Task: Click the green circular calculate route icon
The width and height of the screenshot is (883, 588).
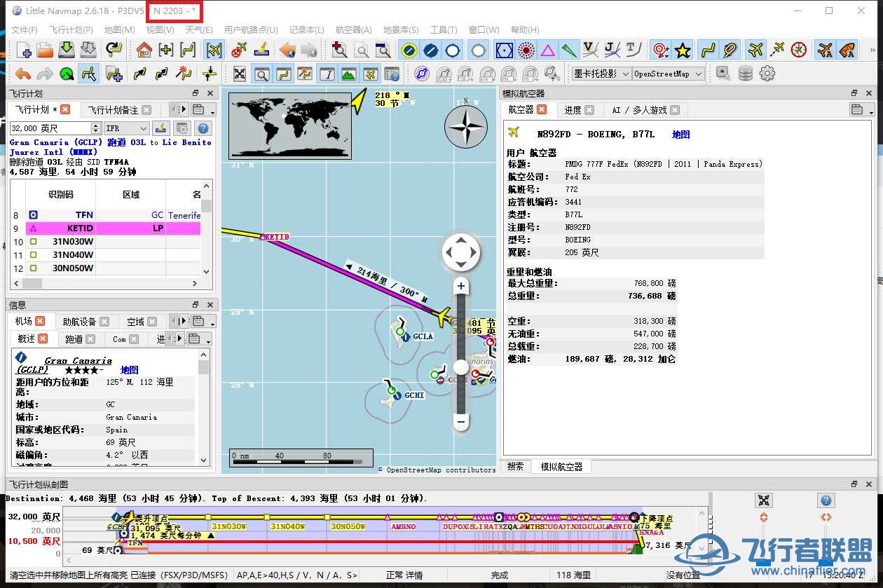Action: coord(67,74)
